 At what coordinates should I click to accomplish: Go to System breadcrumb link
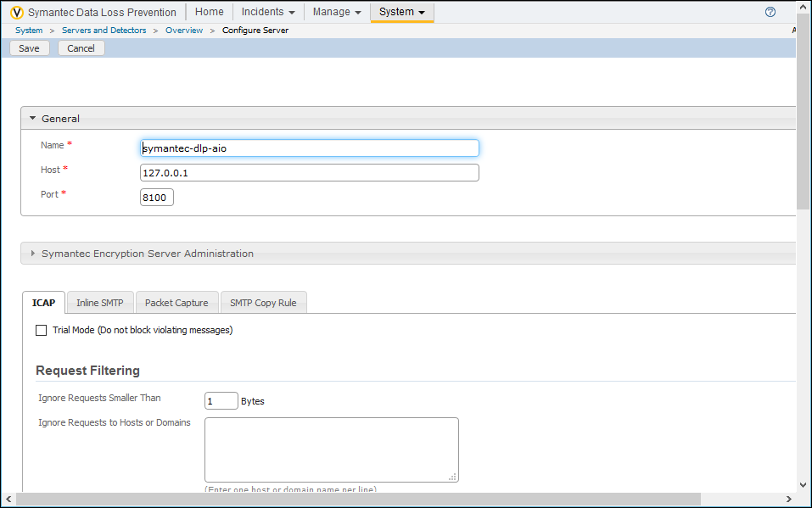[29, 30]
